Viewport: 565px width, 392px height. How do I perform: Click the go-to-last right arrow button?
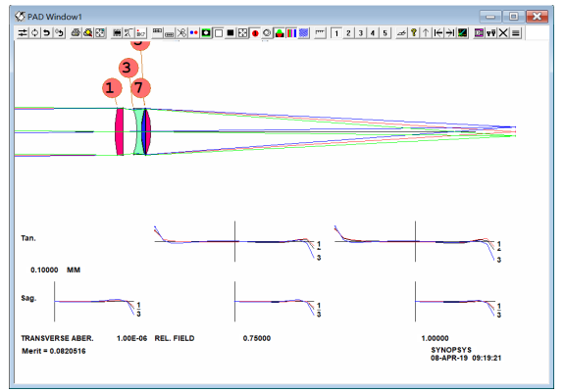450,33
